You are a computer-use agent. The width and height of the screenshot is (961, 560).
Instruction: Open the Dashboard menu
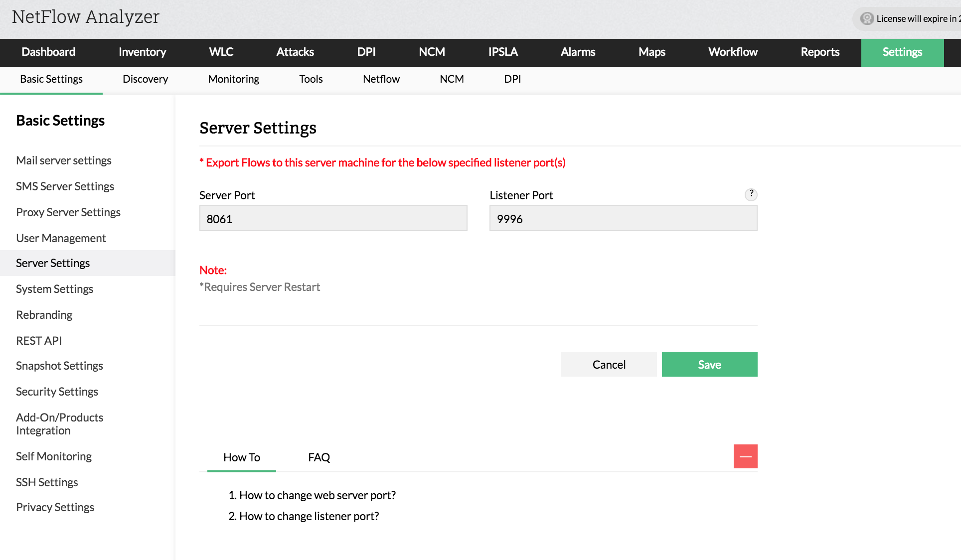coord(48,52)
